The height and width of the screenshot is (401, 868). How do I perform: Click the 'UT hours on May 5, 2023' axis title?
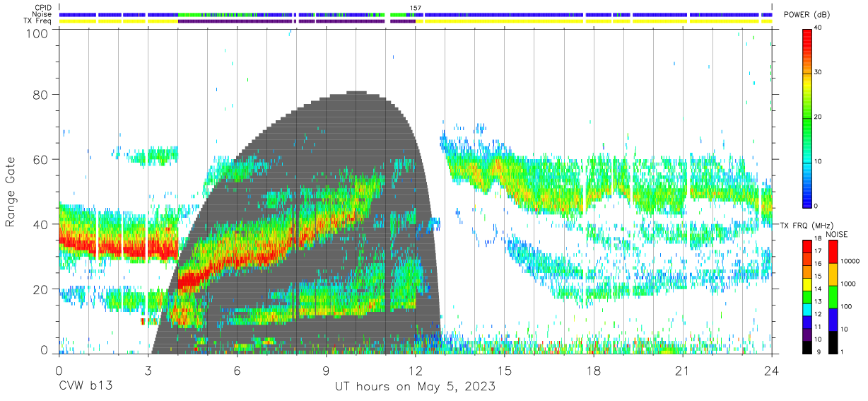pos(415,387)
